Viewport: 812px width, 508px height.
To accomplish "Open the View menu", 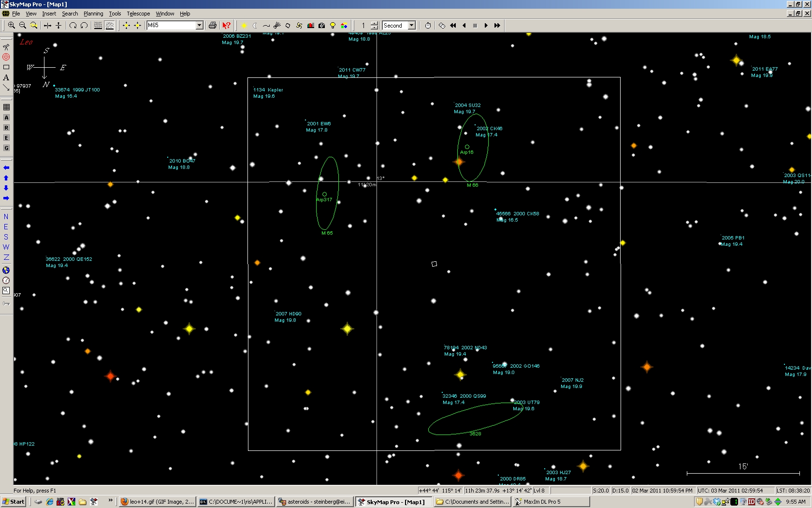I will [x=31, y=14].
